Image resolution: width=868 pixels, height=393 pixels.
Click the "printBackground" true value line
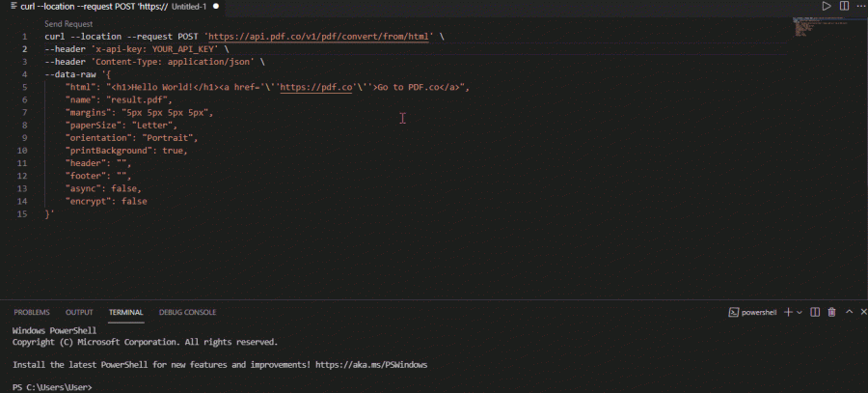click(x=126, y=151)
